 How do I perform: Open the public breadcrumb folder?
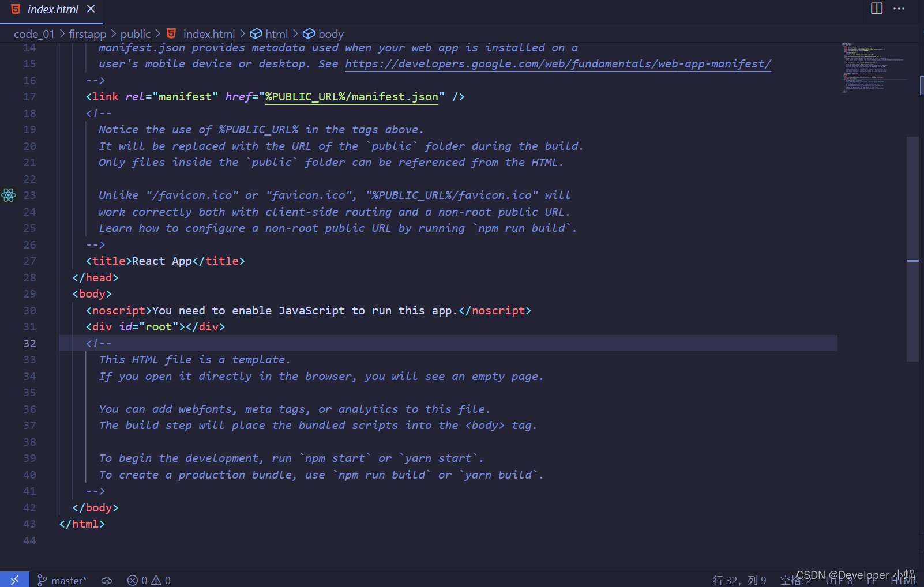136,34
